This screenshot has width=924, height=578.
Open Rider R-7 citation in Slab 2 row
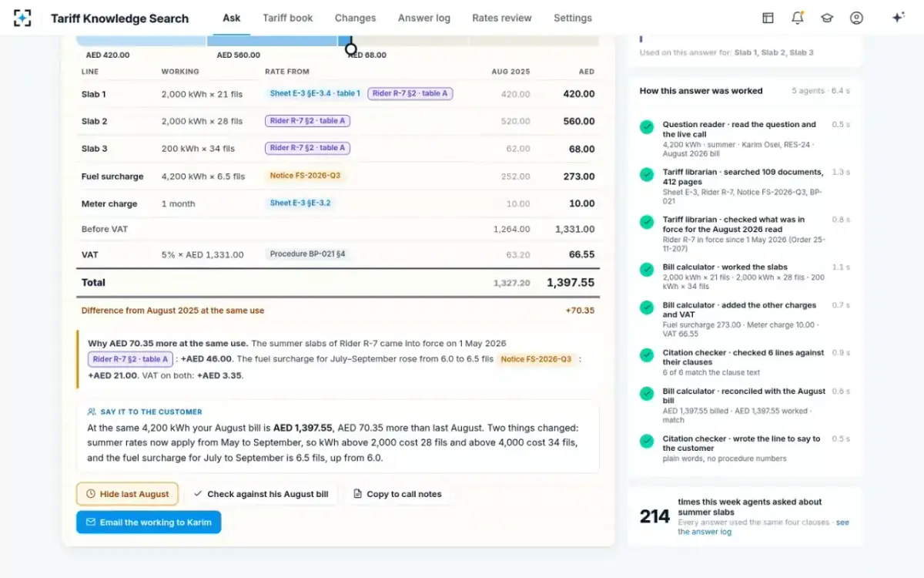308,121
